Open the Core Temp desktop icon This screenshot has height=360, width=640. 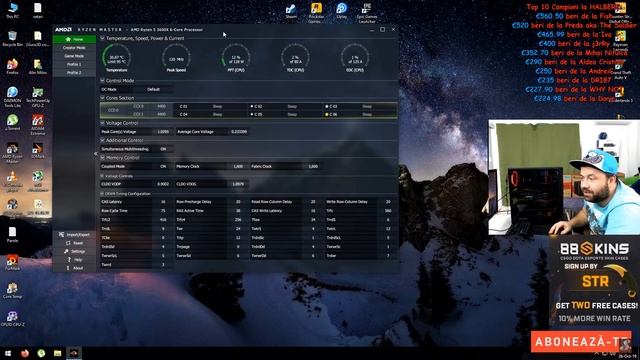point(12,291)
